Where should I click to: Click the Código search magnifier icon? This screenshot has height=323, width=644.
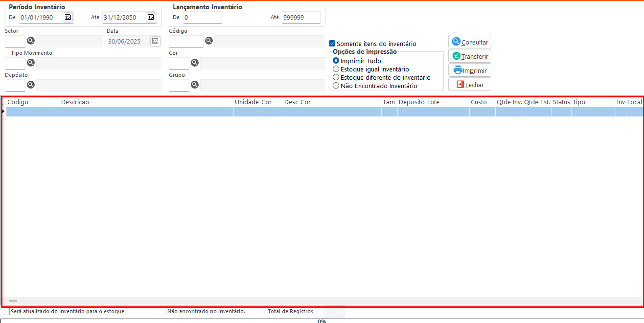click(x=209, y=41)
